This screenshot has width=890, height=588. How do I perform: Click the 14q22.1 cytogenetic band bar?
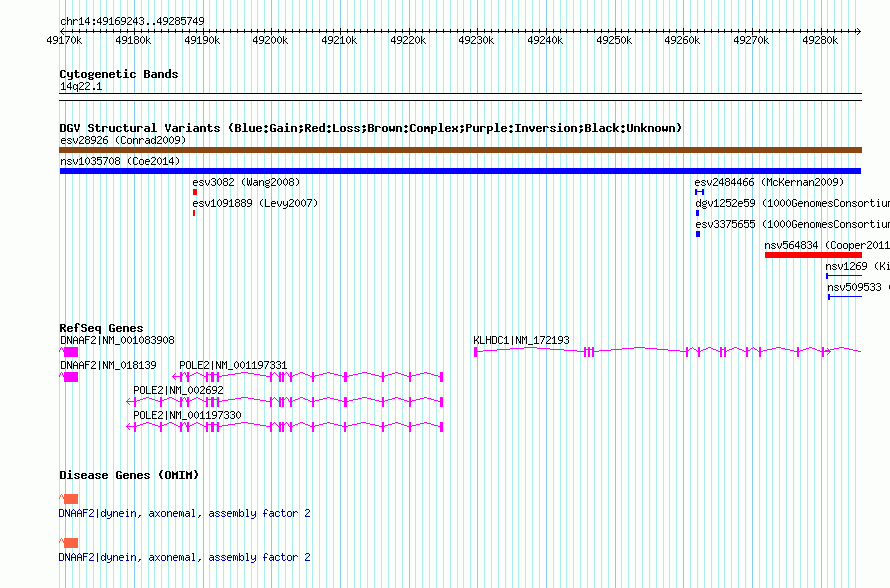click(460, 97)
